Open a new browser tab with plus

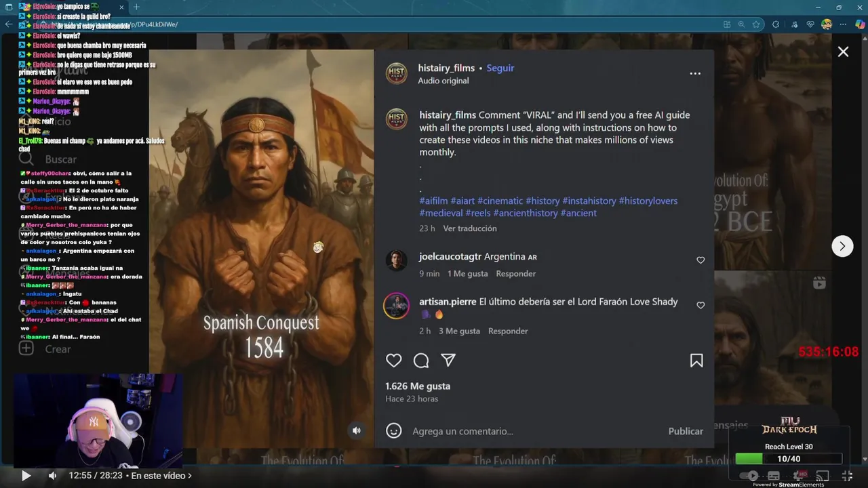(136, 7)
